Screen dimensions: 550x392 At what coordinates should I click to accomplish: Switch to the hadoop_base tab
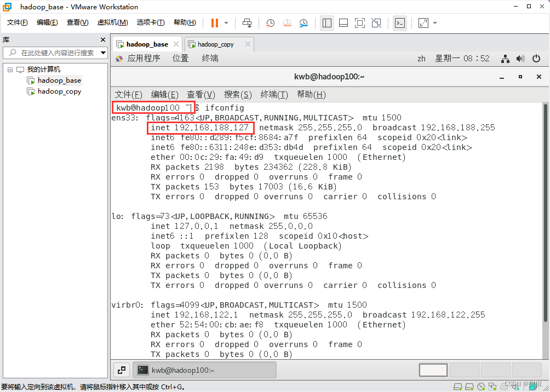pyautogui.click(x=147, y=44)
